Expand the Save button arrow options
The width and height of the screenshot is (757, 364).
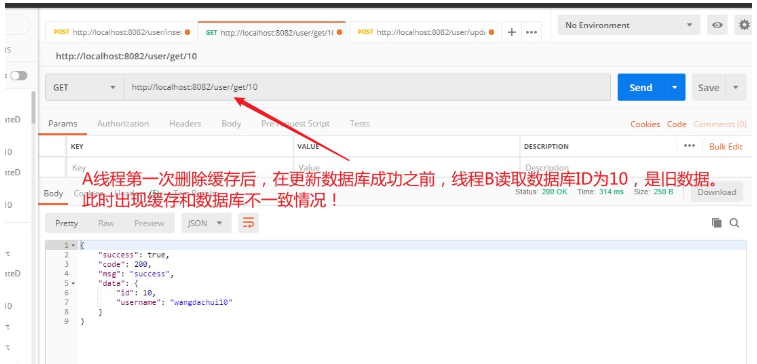click(736, 87)
